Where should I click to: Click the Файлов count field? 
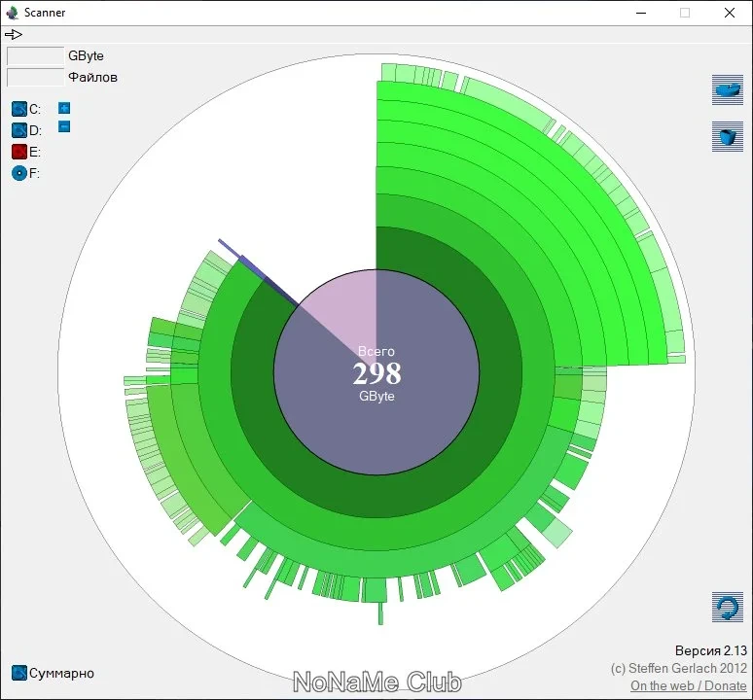[x=35, y=77]
